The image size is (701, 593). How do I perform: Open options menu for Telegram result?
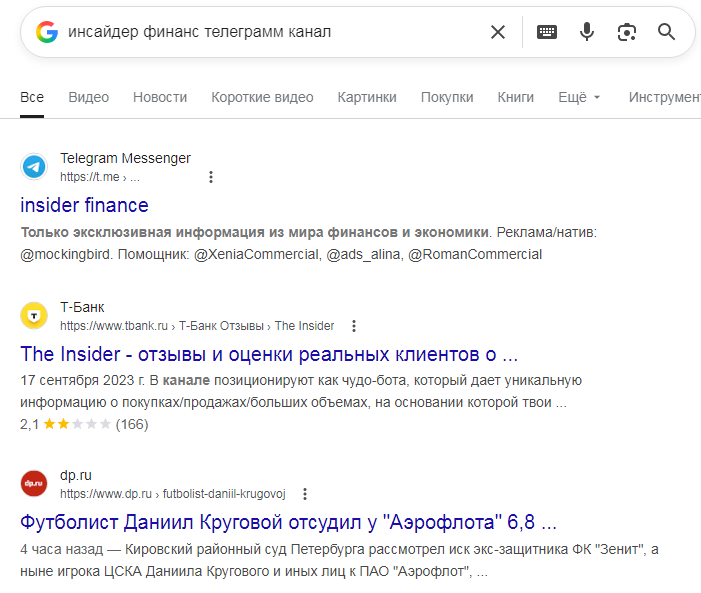[x=211, y=177]
